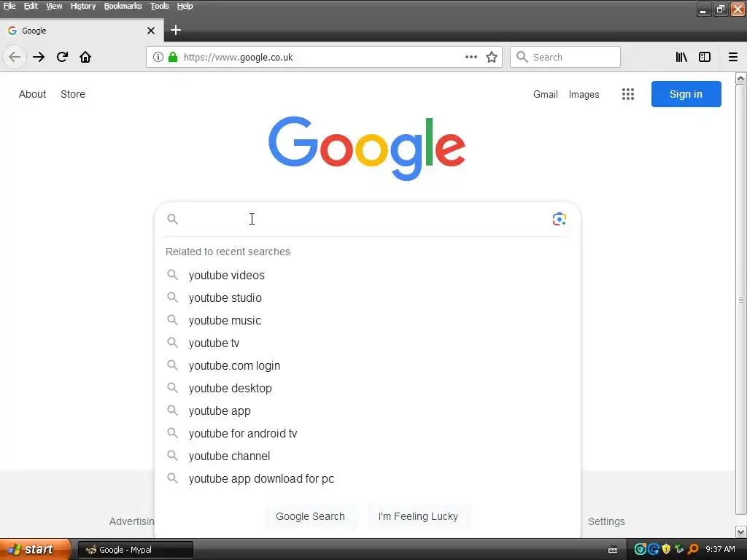The image size is (747, 560).
Task: Click the green padlock security icon
Action: click(x=173, y=57)
